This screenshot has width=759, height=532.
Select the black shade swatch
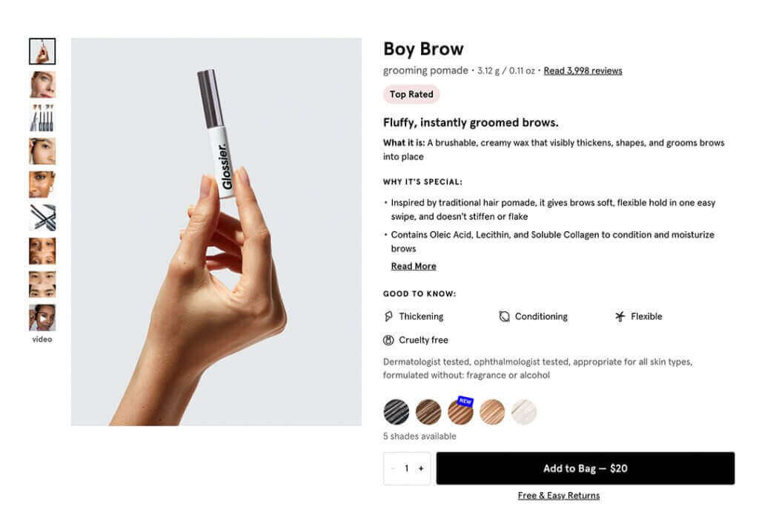coord(397,412)
